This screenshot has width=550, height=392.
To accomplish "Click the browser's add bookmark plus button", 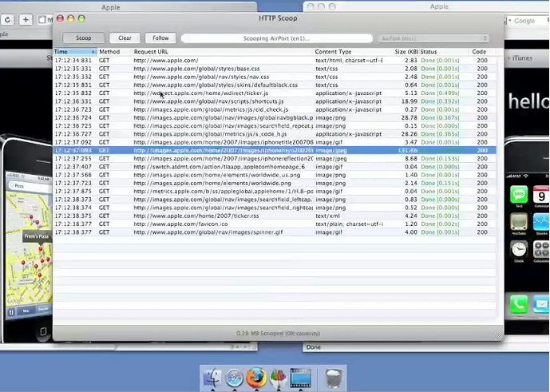I will 26,19.
